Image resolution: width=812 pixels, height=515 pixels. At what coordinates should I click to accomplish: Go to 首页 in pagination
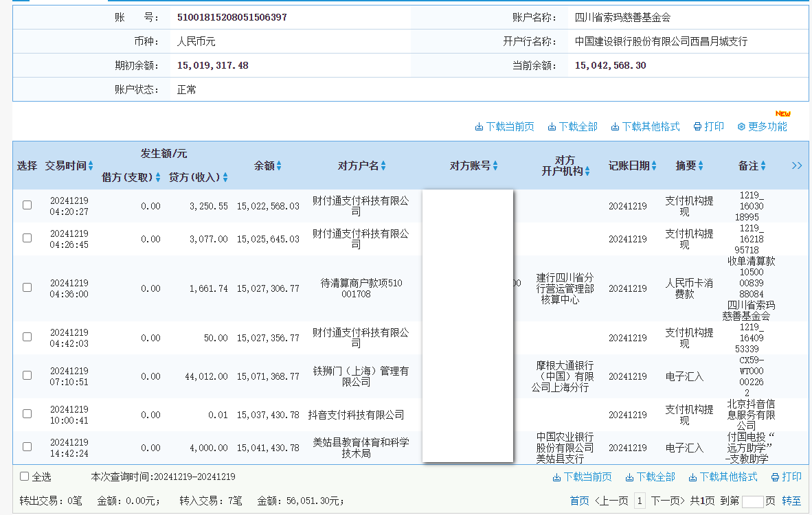[x=580, y=501]
